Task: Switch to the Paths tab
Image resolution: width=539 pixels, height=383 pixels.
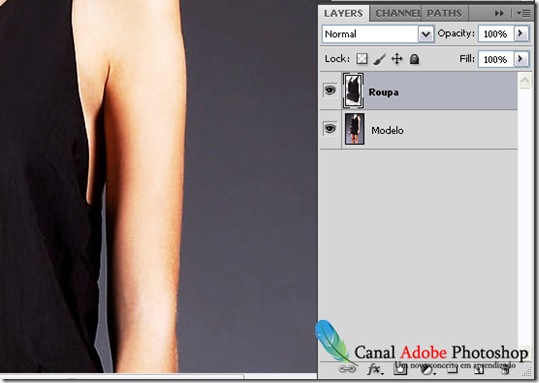Action: [444, 13]
